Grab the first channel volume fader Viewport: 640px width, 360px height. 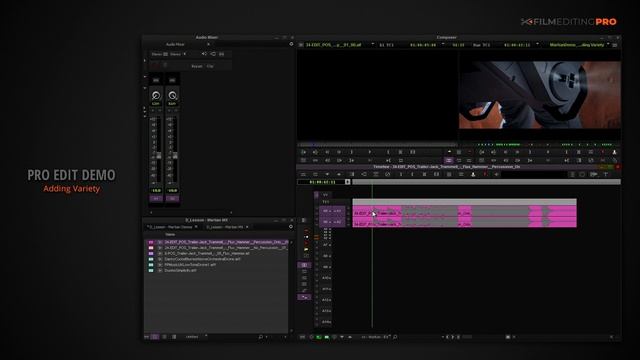[x=159, y=156]
